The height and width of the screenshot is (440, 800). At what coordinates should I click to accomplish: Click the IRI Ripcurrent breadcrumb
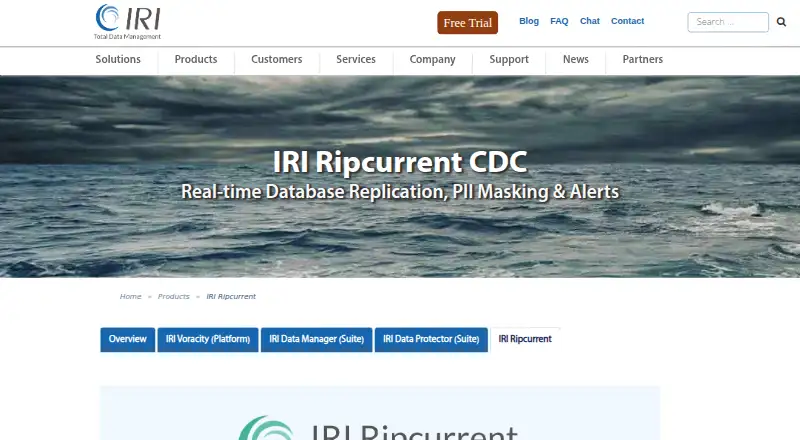point(231,296)
